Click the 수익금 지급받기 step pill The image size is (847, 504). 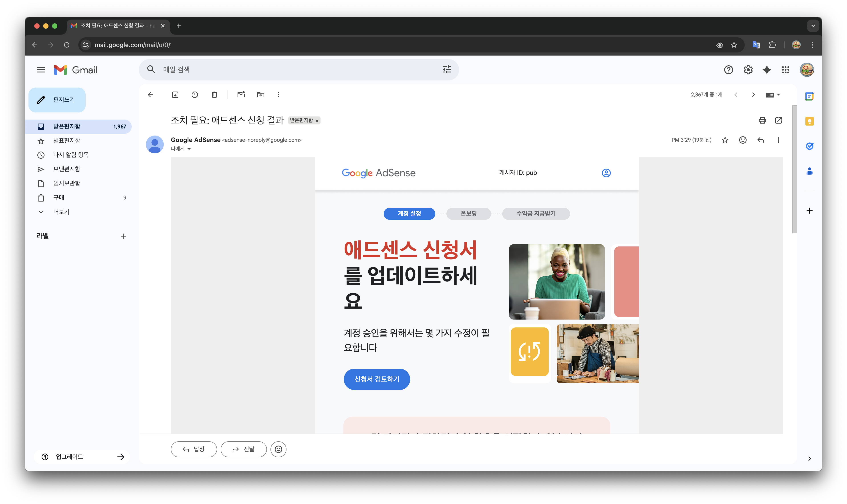coord(536,214)
